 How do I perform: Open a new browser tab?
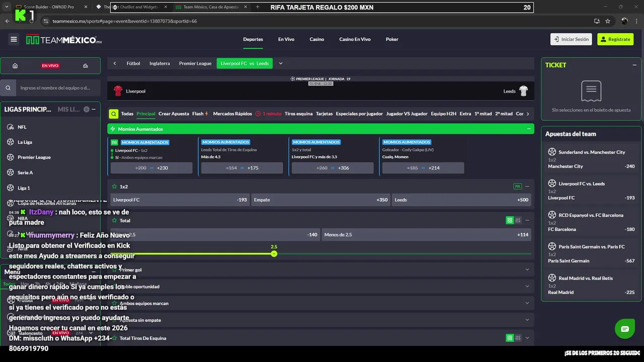pyautogui.click(x=258, y=7)
